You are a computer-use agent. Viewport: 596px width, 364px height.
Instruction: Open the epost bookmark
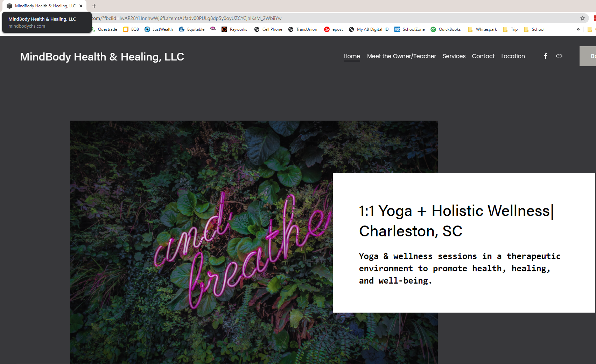334,29
